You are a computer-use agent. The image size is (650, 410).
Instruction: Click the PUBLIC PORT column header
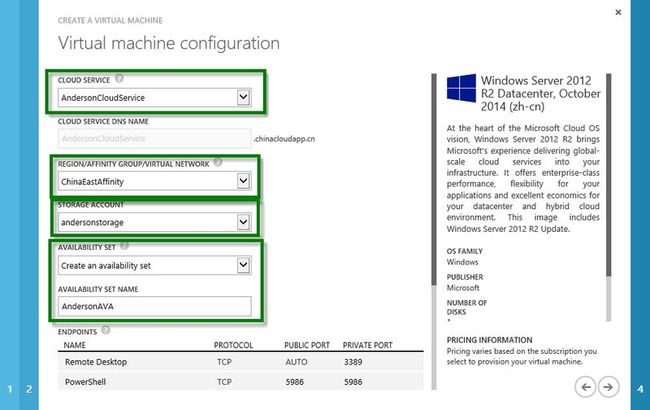pos(307,345)
